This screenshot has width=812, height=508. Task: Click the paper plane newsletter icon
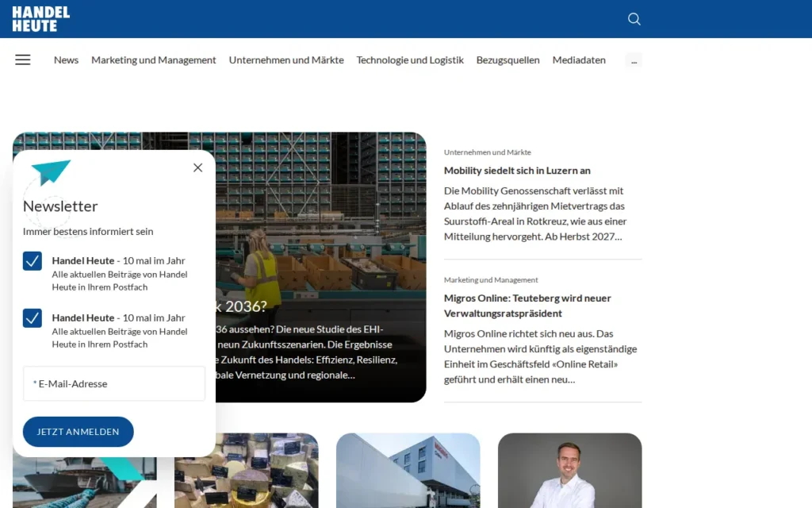tap(51, 172)
